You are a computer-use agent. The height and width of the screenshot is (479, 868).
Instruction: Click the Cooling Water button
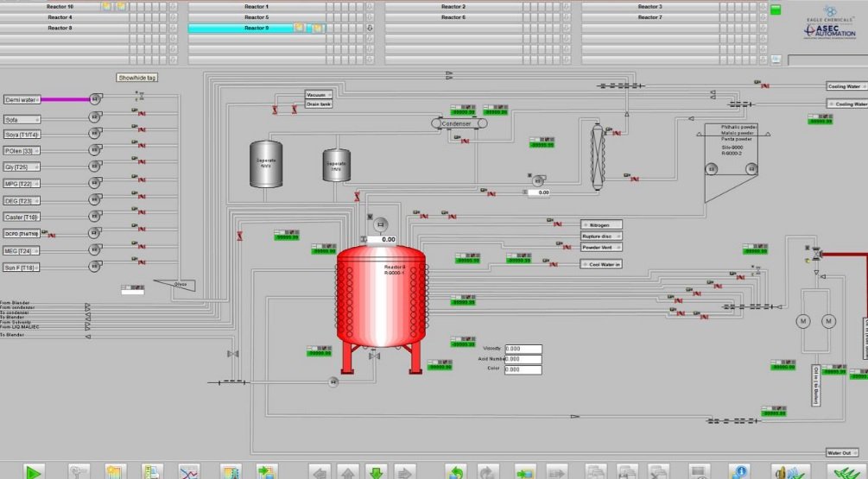(x=844, y=86)
